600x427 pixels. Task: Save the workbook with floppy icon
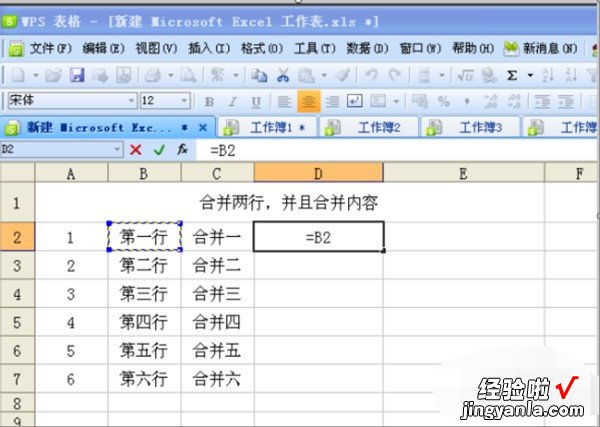tap(77, 75)
